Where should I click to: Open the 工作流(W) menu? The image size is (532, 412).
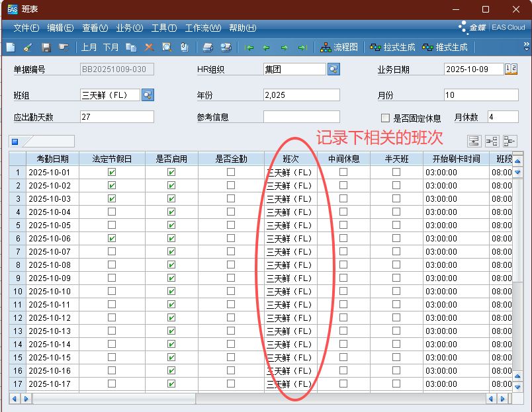[x=203, y=28]
